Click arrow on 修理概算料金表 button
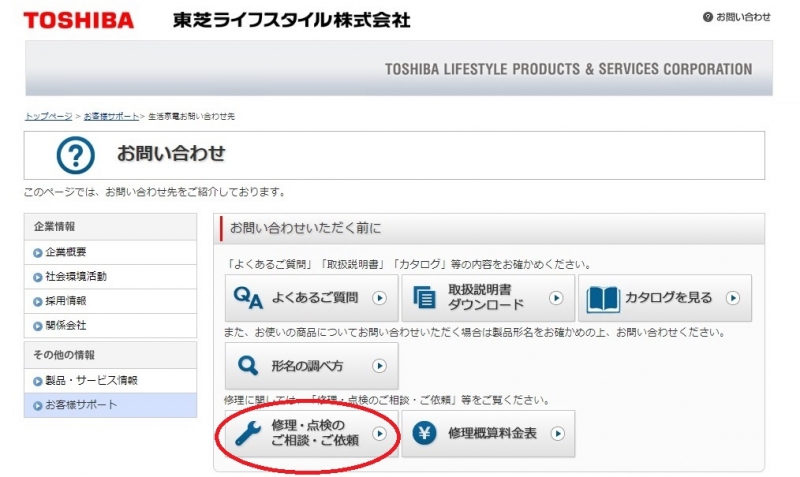 [x=558, y=434]
